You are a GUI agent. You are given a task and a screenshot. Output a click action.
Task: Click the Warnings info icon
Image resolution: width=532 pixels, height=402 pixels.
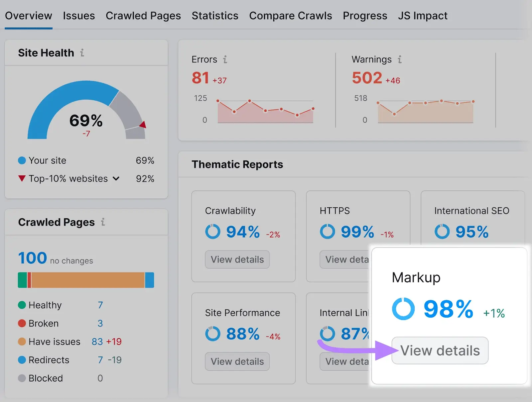(400, 59)
